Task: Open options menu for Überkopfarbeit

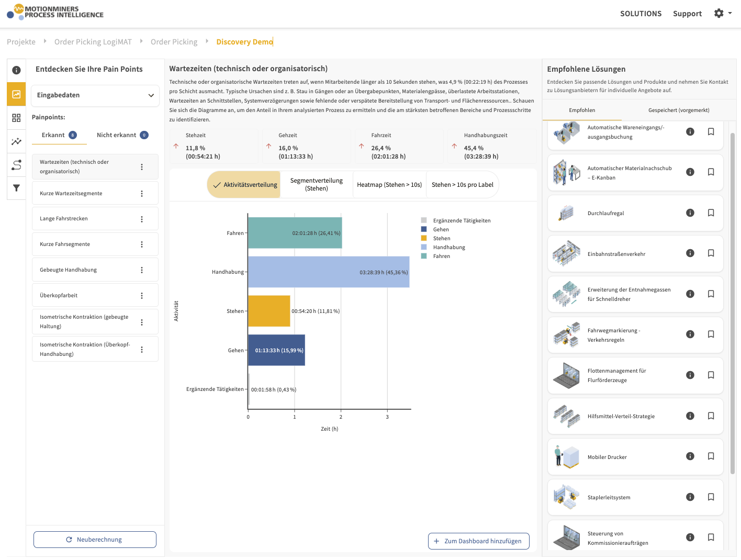Action: 142,296
